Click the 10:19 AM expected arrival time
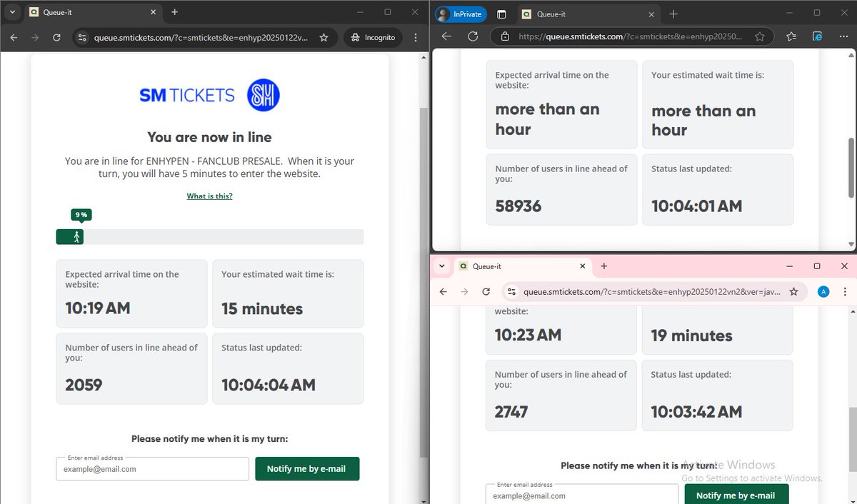The image size is (857, 504). [x=98, y=308]
